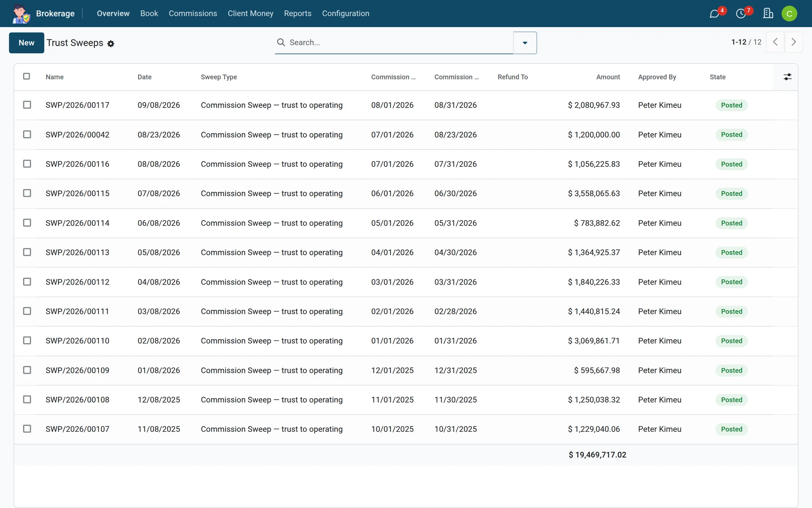Image resolution: width=812 pixels, height=508 pixels.
Task: Sort by the State column header
Action: pos(717,77)
